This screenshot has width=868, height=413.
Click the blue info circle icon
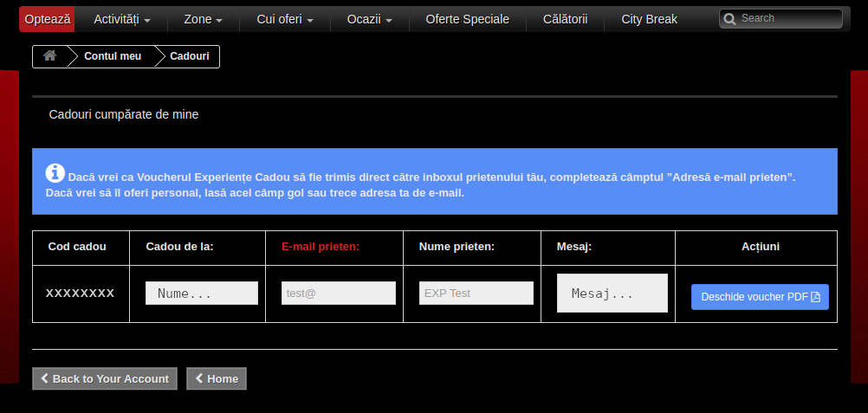click(x=55, y=173)
